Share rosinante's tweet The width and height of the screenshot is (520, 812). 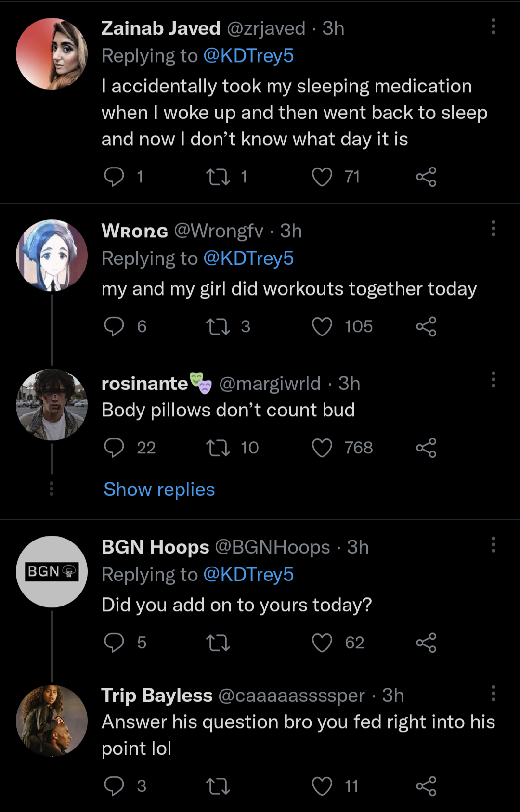[426, 448]
